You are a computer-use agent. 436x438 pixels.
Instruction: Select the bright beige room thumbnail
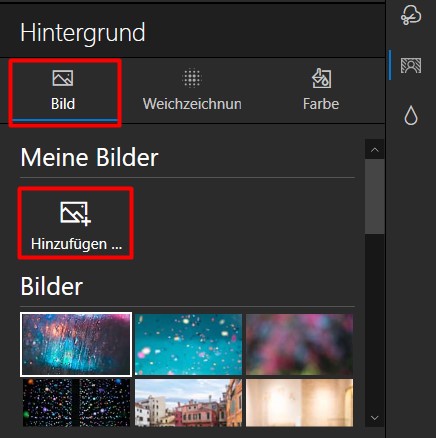point(299,403)
